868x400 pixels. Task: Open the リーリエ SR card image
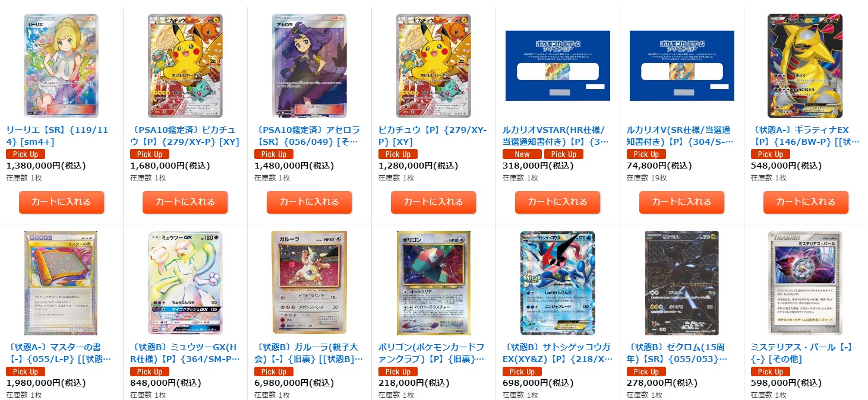coord(61,66)
